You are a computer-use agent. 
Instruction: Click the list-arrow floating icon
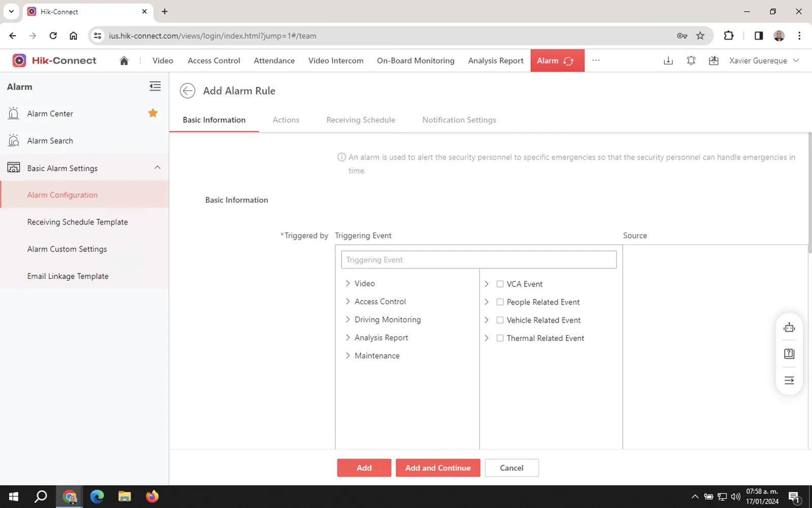point(789,380)
